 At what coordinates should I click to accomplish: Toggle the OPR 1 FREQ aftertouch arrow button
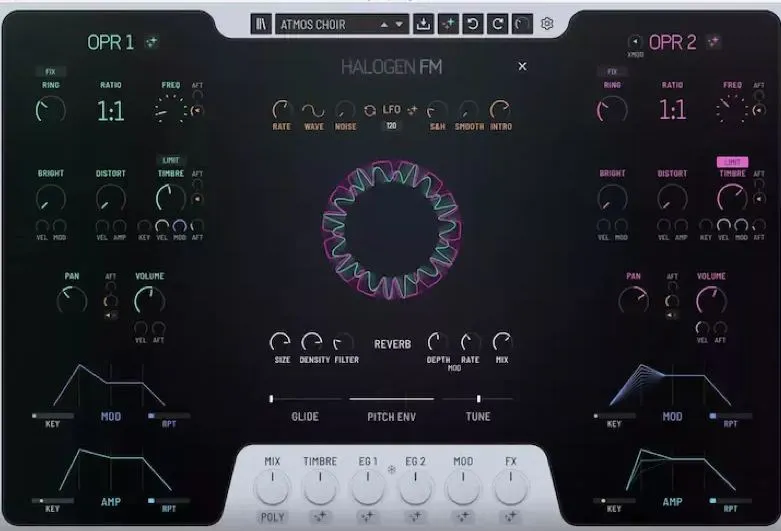coord(198,111)
